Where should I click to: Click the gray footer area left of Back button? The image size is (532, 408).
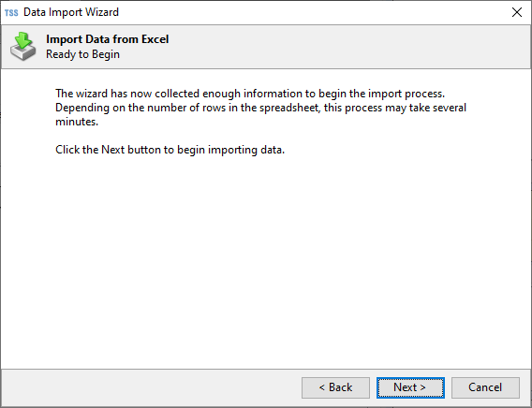tap(149, 387)
